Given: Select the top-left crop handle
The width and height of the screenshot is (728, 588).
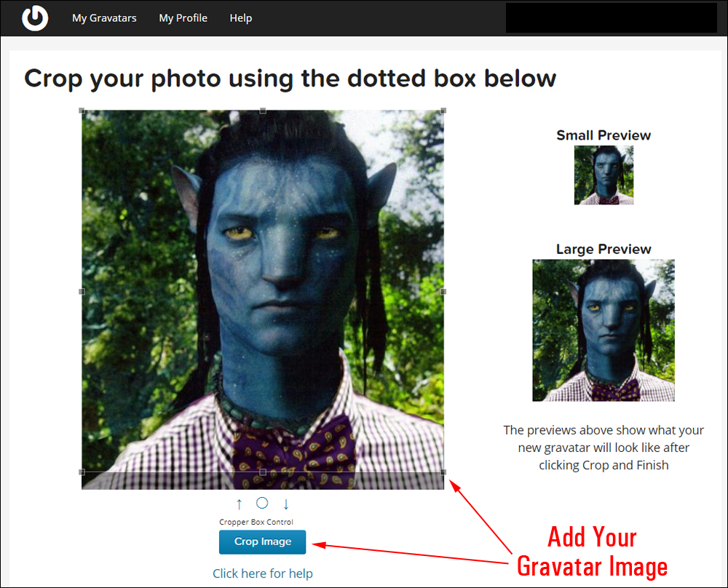Looking at the screenshot, I should point(82,111).
